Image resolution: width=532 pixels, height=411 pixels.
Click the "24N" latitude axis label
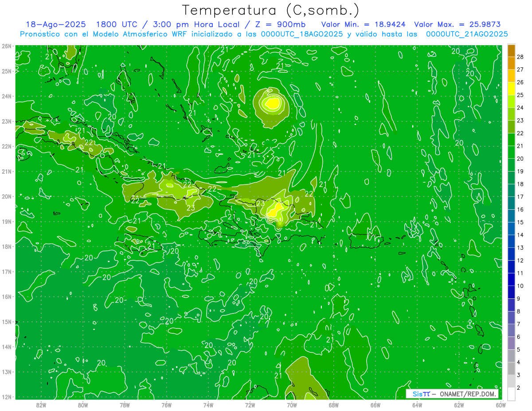click(x=6, y=96)
